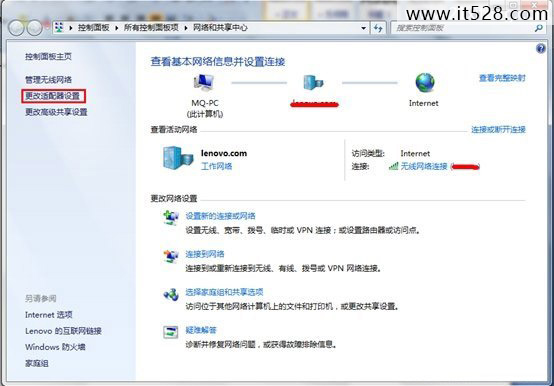Viewport: 554px width, 386px height.
Task: Click the network icon in the map
Action: click(313, 83)
